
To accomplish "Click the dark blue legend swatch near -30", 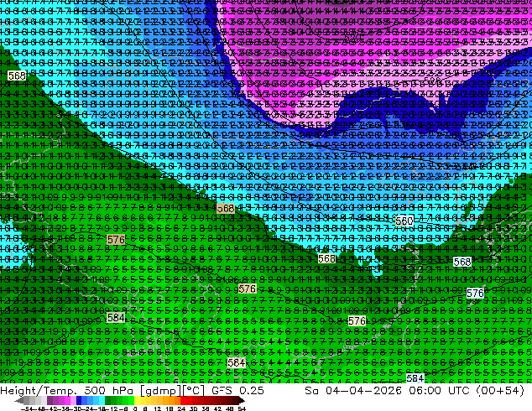I will point(79,400).
